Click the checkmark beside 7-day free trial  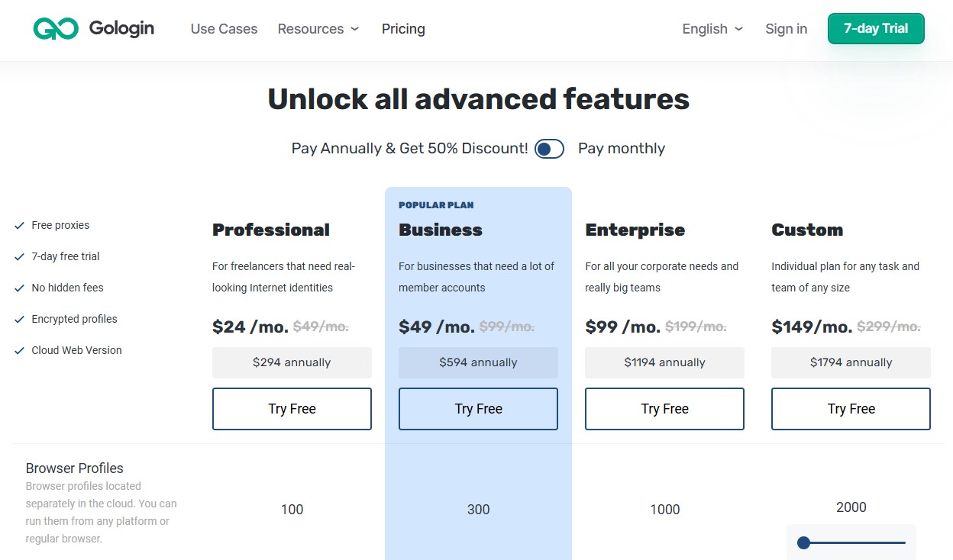(x=19, y=256)
